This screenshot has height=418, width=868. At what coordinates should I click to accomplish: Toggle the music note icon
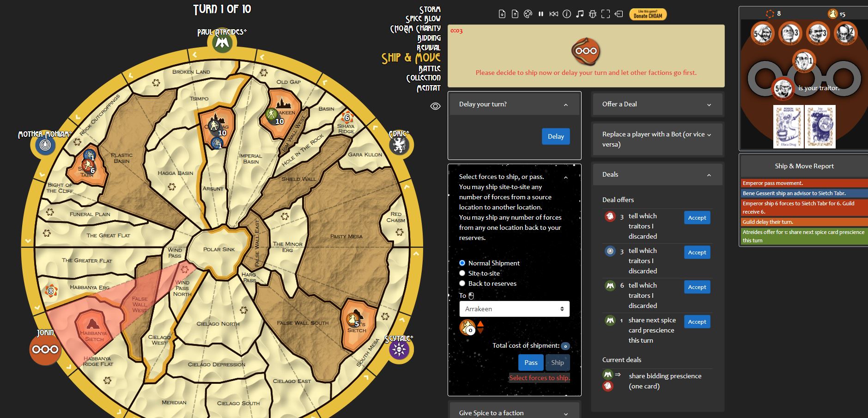(580, 14)
